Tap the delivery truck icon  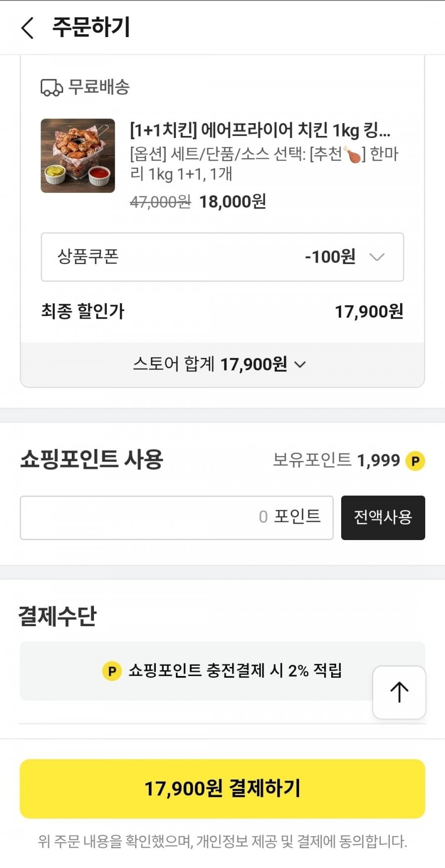(51, 88)
